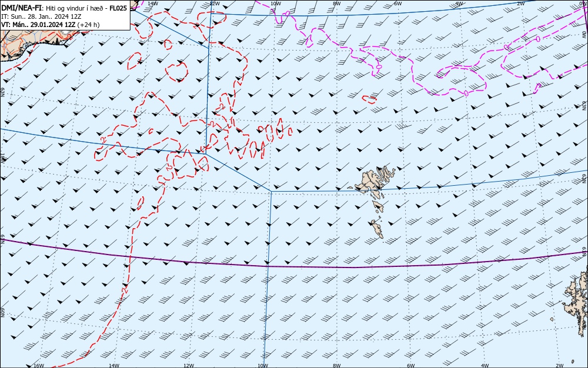The height and width of the screenshot is (368, 588).
Task: Click the '14W' label on the bottom edge
Action: pos(114,366)
